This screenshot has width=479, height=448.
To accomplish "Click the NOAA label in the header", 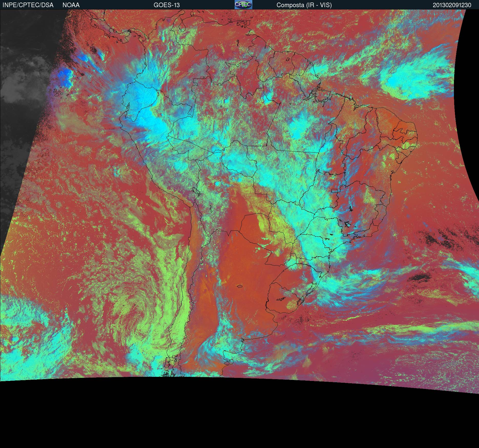I will point(71,5).
